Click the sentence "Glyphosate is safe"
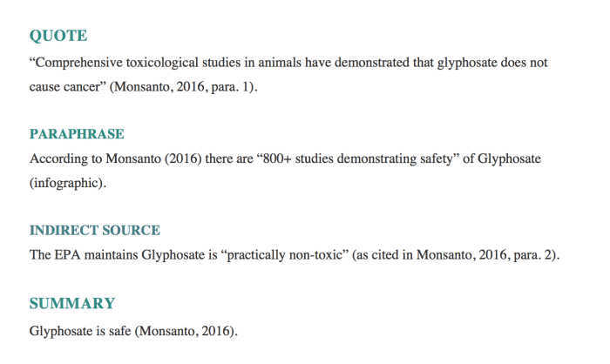610x364 pixels. click(80, 331)
